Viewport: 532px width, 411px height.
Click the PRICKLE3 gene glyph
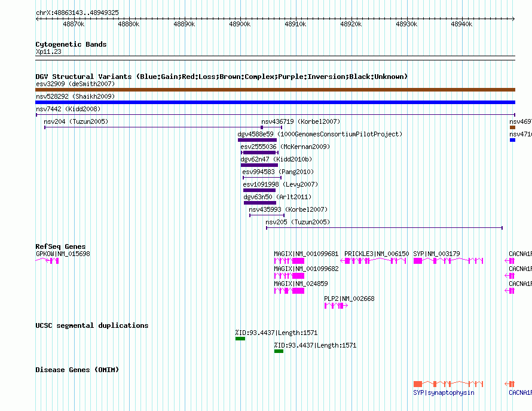pyautogui.click(x=373, y=261)
